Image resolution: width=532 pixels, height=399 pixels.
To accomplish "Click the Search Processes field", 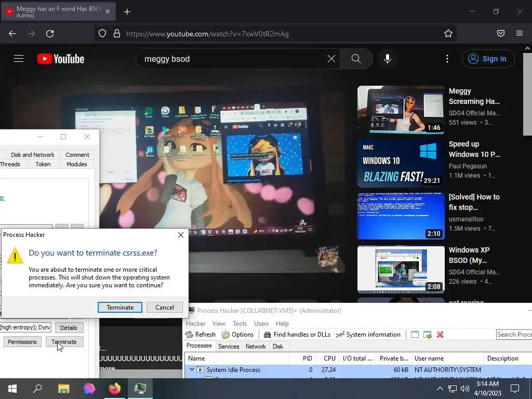I will coord(514,335).
